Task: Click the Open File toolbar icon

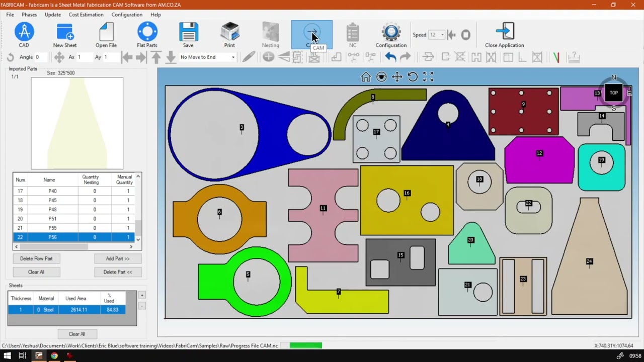Action: pos(106,35)
